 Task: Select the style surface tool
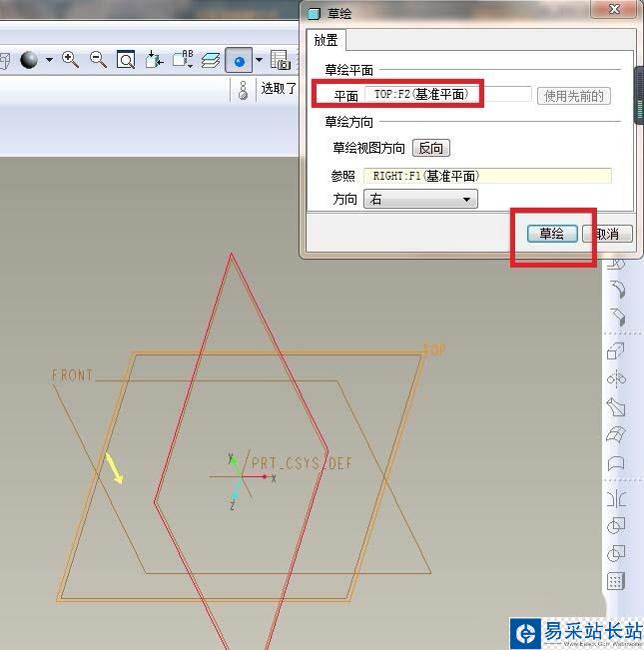[616, 463]
